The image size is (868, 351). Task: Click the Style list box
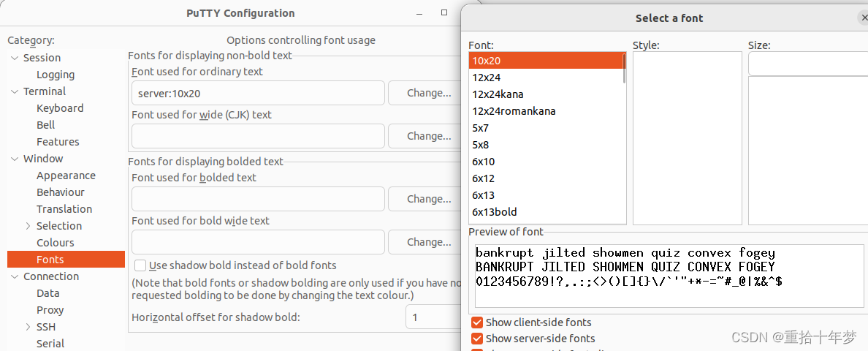click(688, 138)
